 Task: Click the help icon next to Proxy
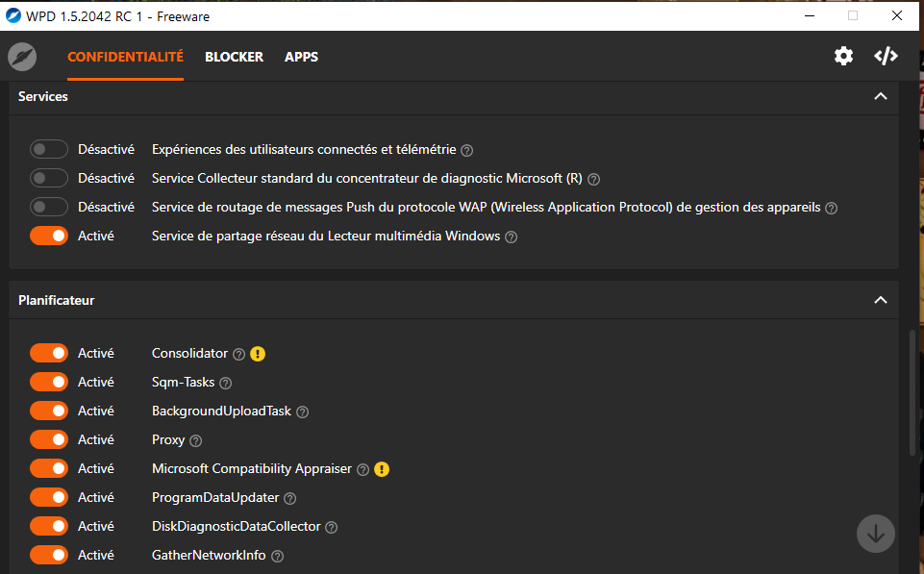[x=195, y=440]
